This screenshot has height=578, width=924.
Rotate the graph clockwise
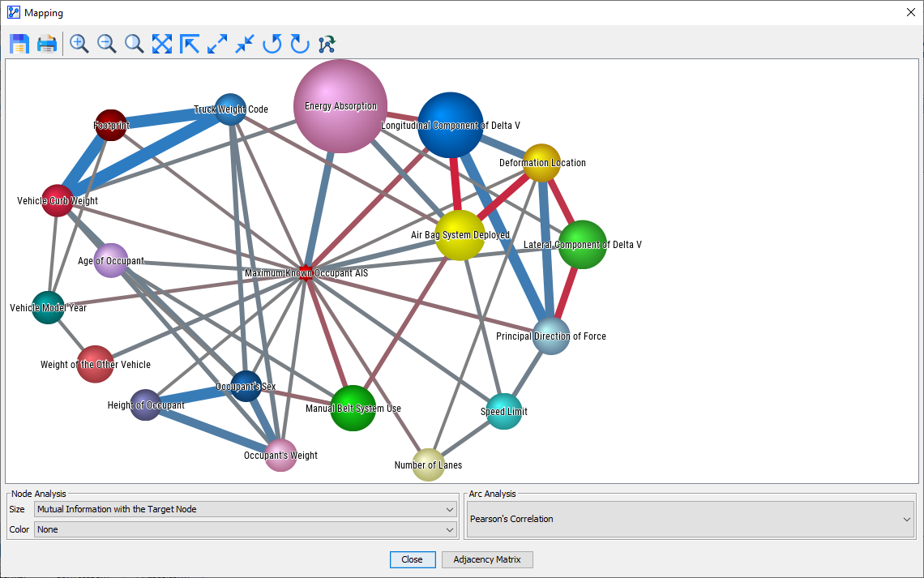point(300,44)
